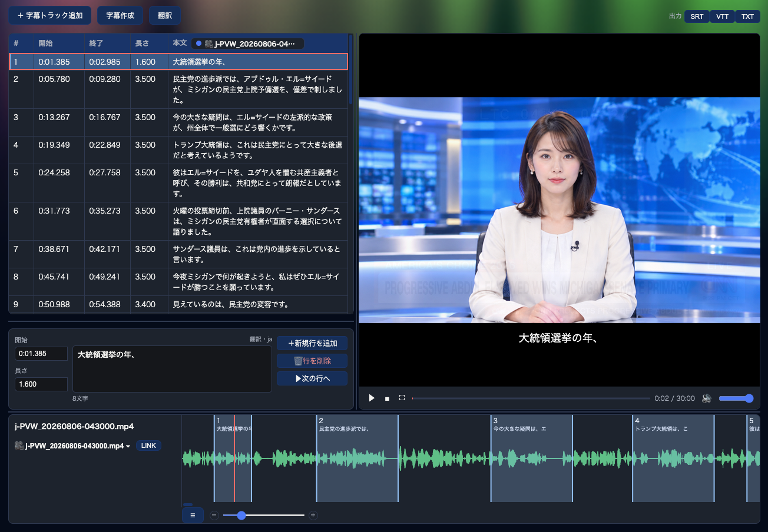The image size is (768, 532).
Task: Select row 7 beginning サンダース議員は
Action: click(x=178, y=254)
